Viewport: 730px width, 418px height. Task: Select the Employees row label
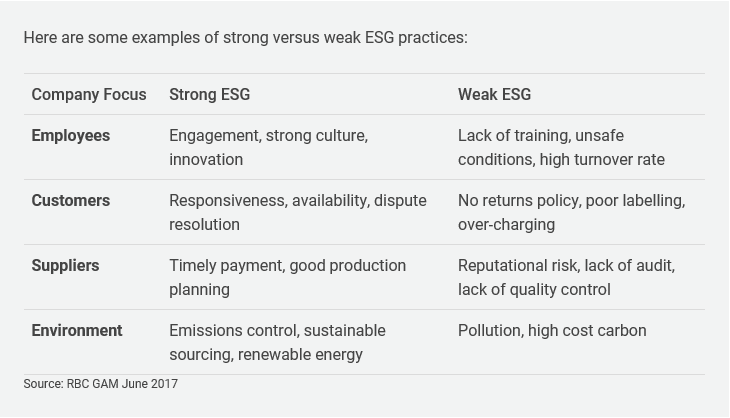pyautogui.click(x=70, y=136)
